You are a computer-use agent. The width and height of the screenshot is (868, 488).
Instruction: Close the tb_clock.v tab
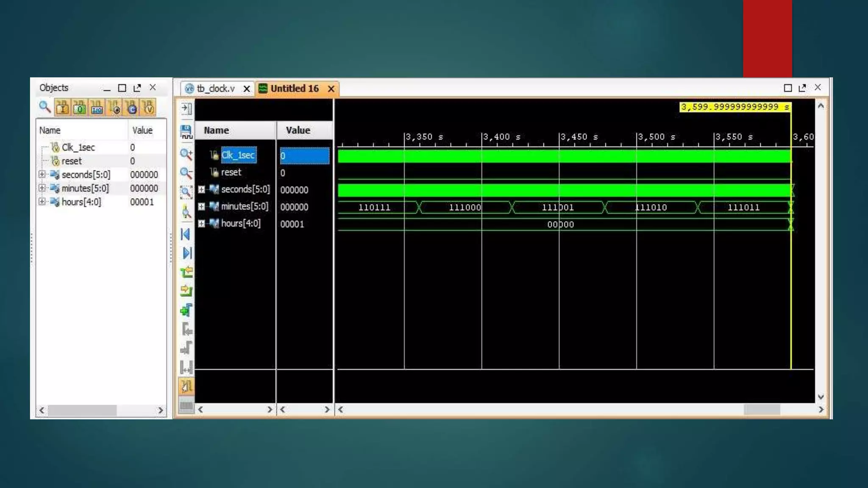pyautogui.click(x=247, y=89)
